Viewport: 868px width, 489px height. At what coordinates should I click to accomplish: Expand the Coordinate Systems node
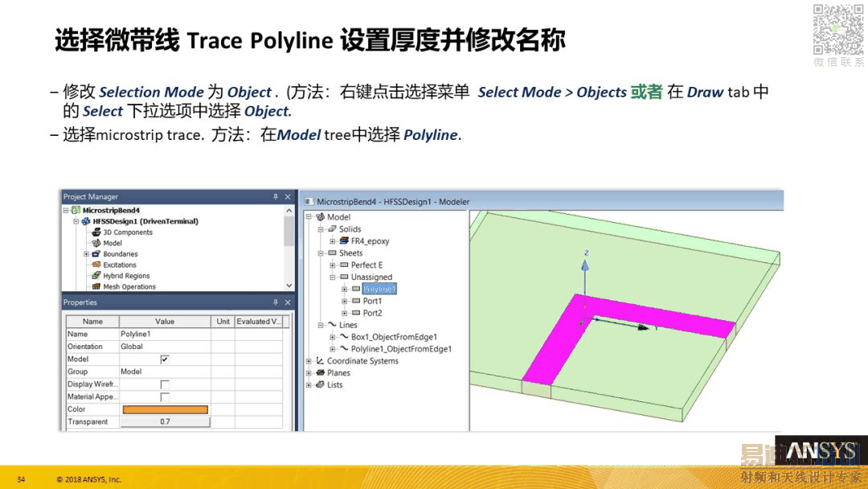[309, 361]
